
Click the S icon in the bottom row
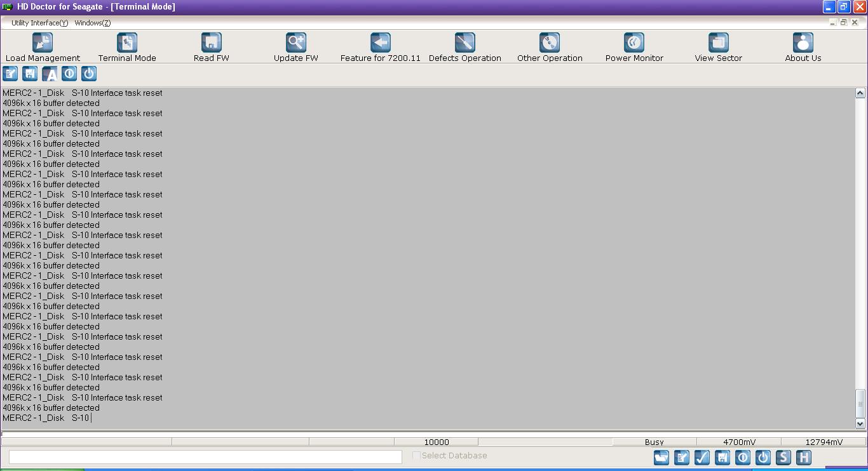pyautogui.click(x=783, y=457)
